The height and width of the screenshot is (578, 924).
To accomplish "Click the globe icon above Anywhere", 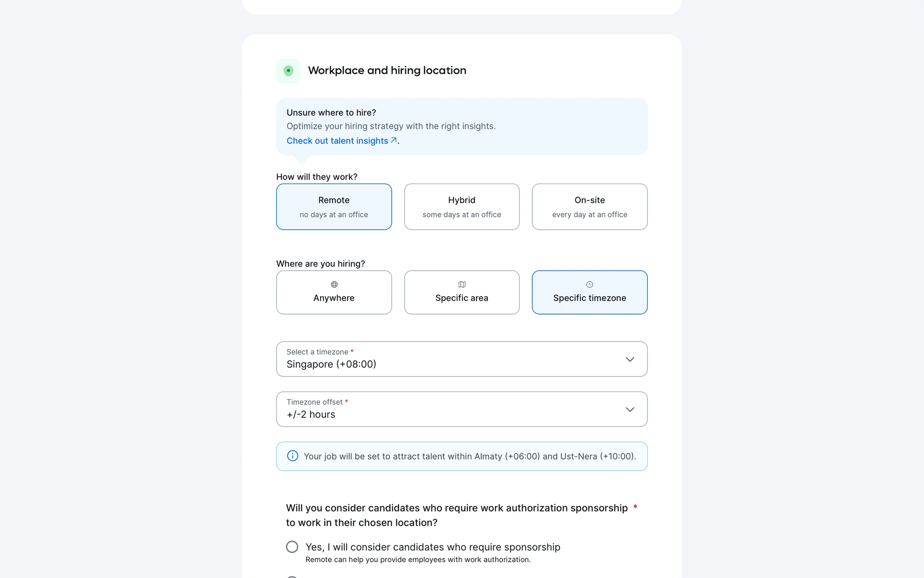I will [334, 284].
